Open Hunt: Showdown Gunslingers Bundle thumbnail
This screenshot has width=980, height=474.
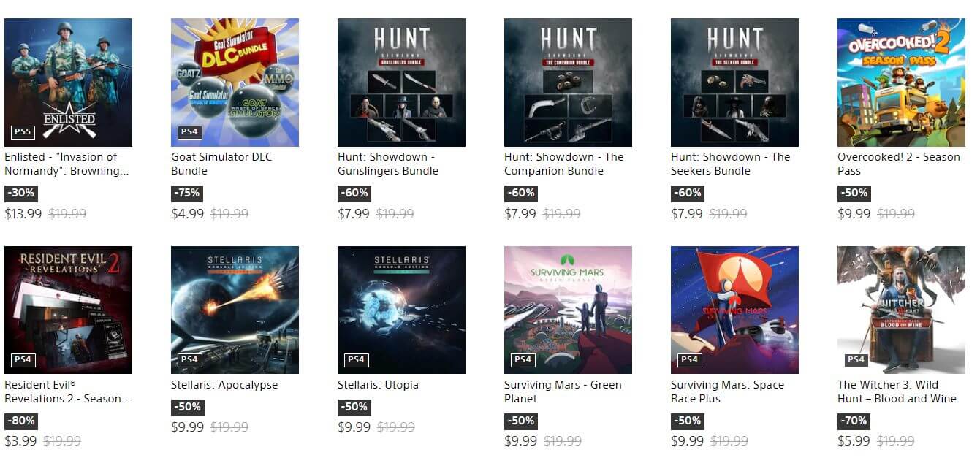click(401, 82)
